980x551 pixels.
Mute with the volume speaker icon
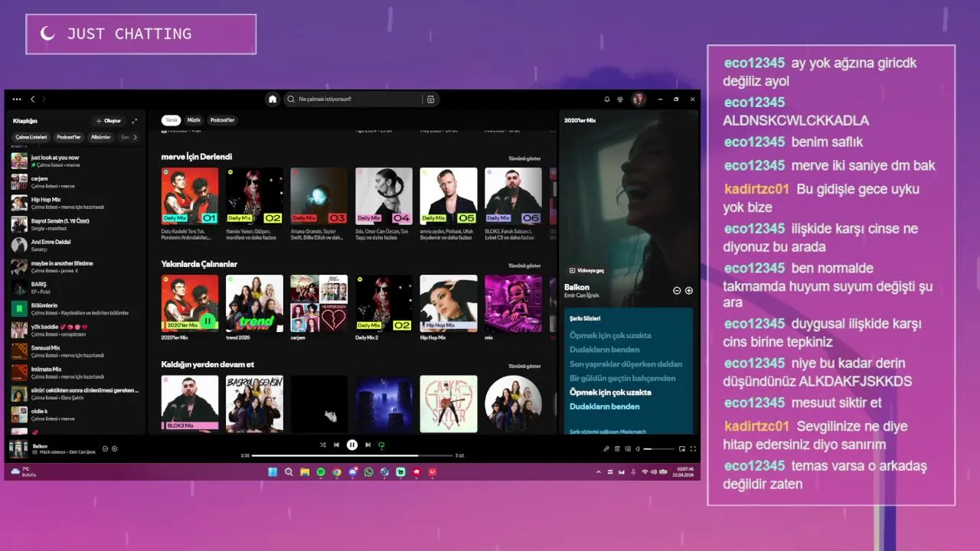tap(638, 449)
